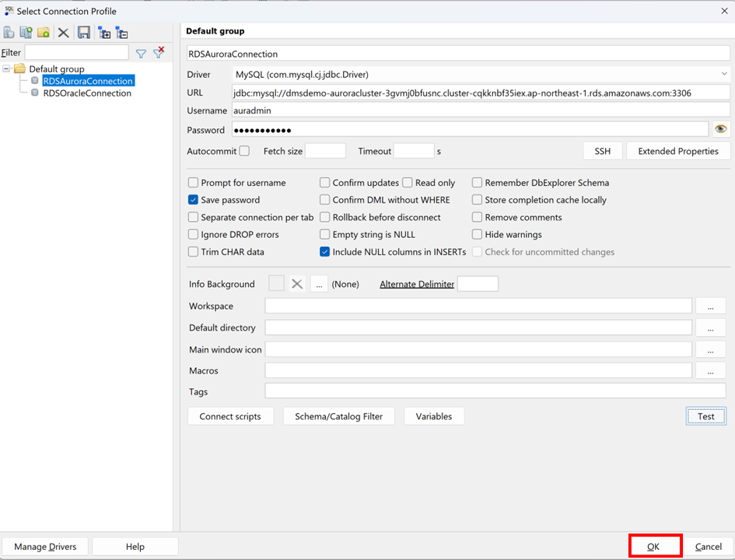
Task: Collapse all groups in profile tree
Action: (122, 33)
